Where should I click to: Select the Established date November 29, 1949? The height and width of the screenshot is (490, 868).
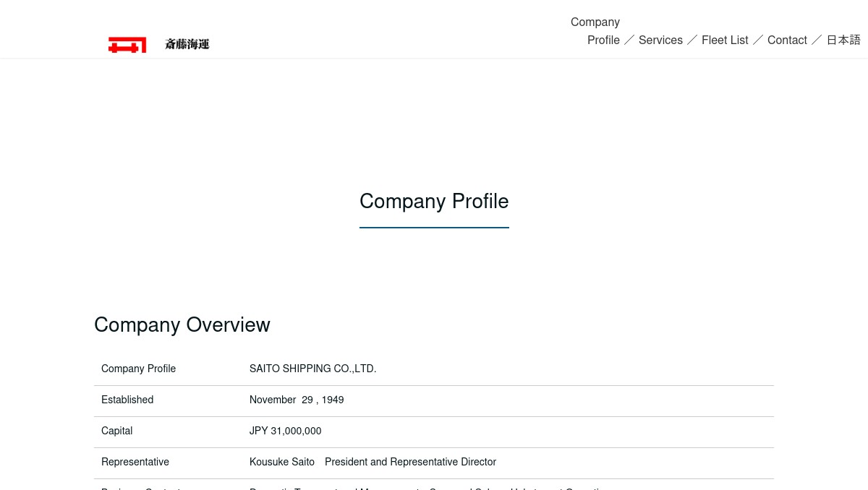click(297, 400)
